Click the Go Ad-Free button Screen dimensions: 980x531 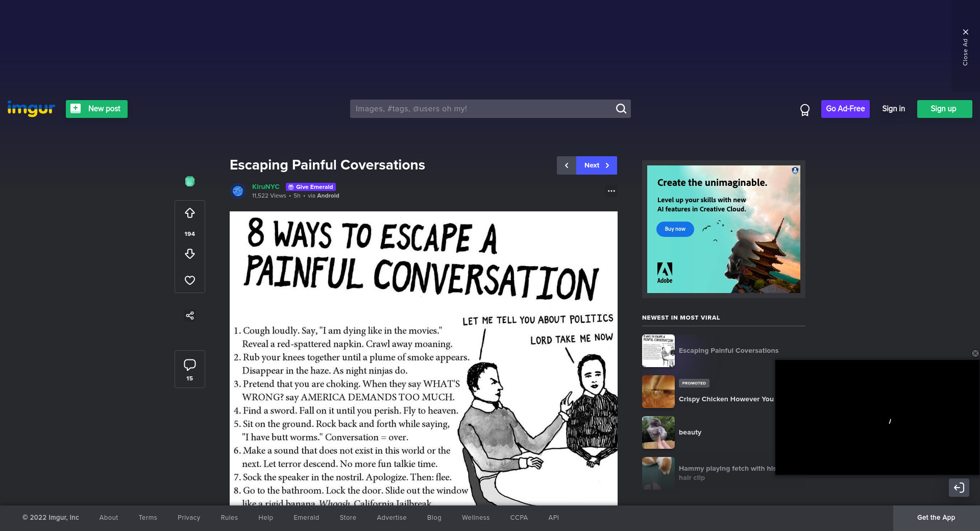[x=845, y=109]
